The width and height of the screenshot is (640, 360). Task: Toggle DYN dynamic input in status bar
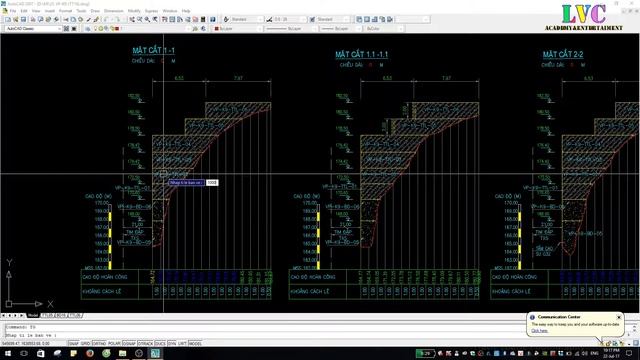click(x=172, y=343)
